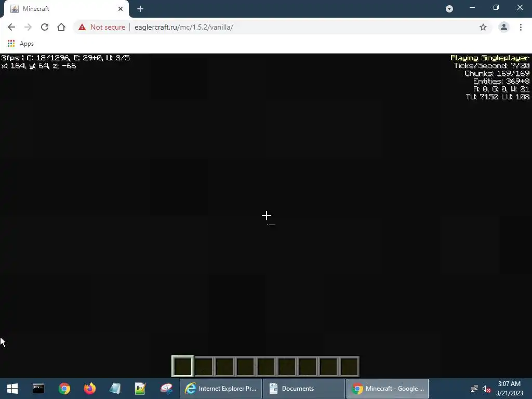Screen dimensions: 532x399
Task: Launch Command Prompt from the taskbar
Action: 38,389
